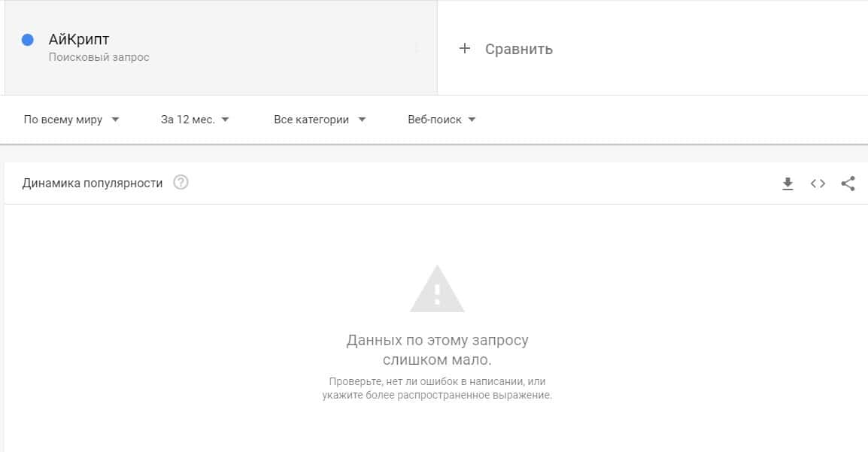Download the popularity chart data
The width and height of the screenshot is (868, 452).
click(788, 184)
